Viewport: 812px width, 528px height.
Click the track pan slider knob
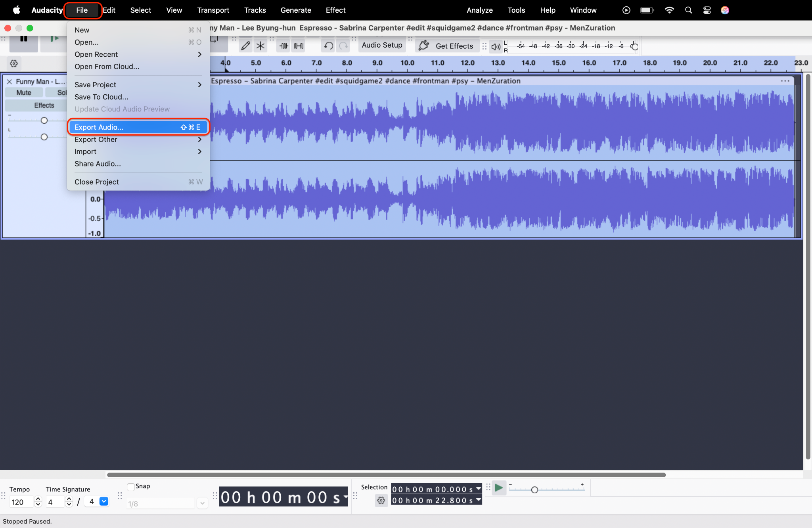[44, 137]
